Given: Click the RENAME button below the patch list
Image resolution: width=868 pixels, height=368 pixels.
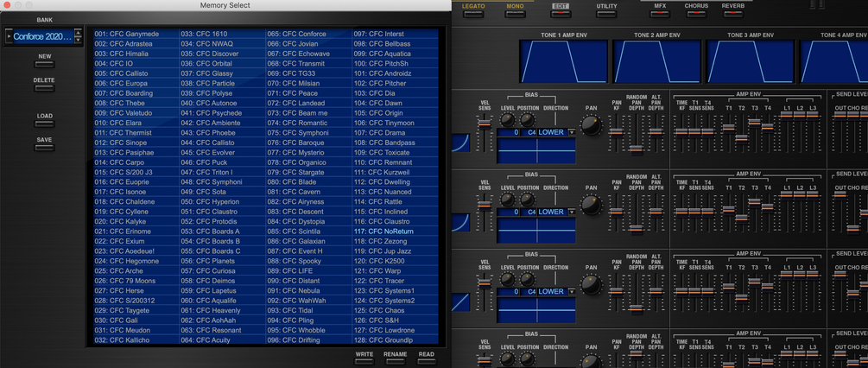Looking at the screenshot, I should [x=396, y=362].
